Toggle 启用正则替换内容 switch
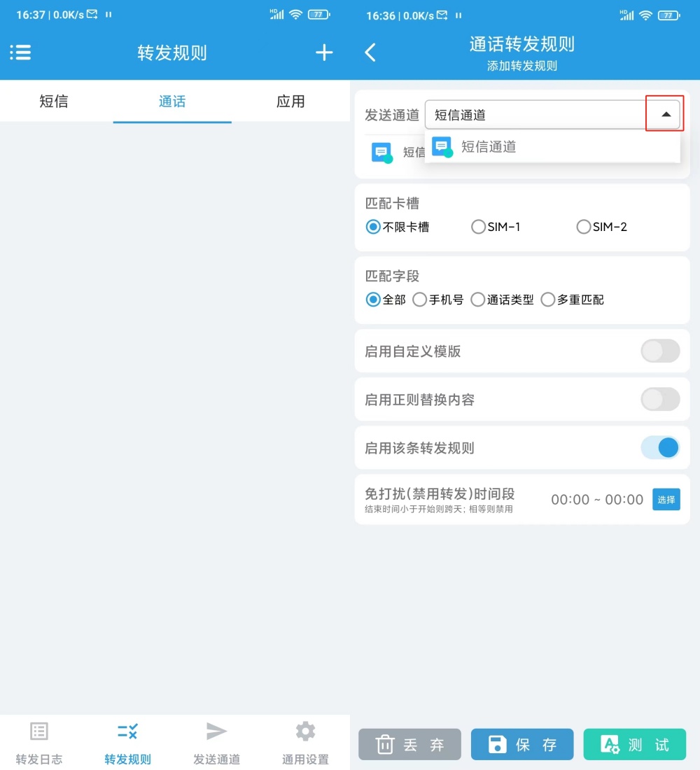Image resolution: width=700 pixels, height=770 pixels. coord(660,400)
